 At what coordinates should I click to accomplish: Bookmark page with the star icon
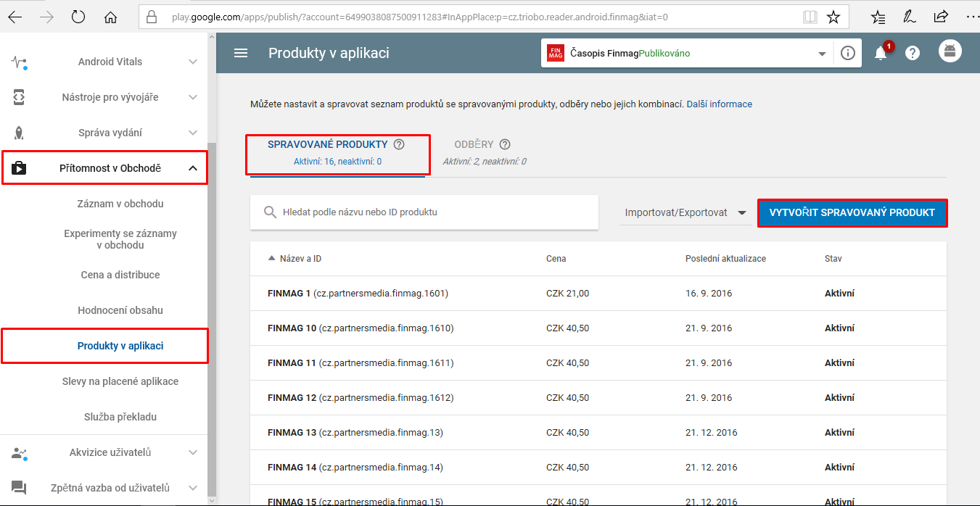[x=833, y=17]
